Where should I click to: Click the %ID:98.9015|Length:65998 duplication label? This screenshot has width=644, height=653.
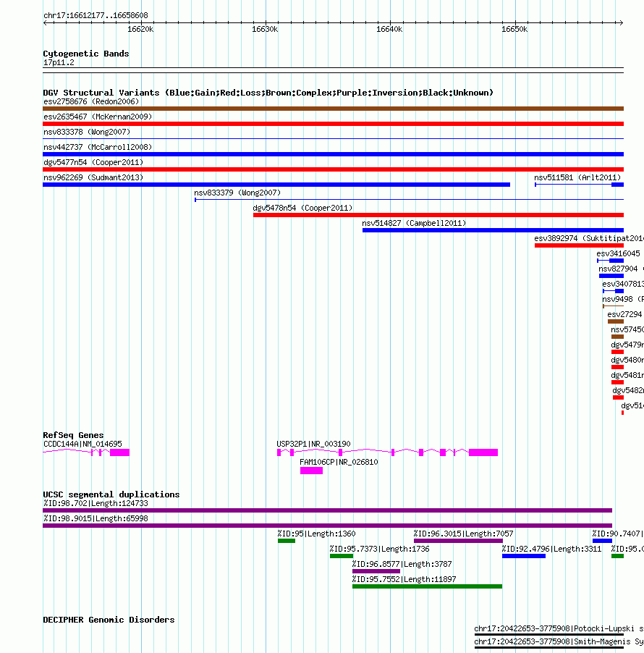pyautogui.click(x=96, y=518)
